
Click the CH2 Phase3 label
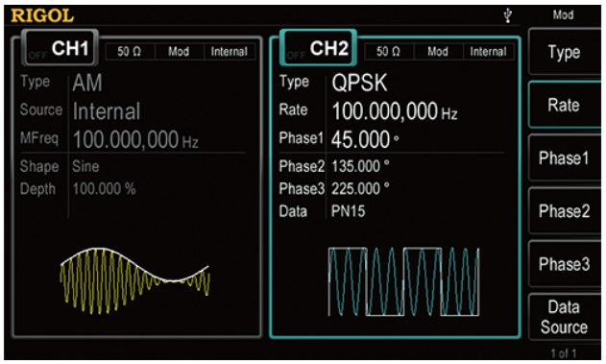pyautogui.click(x=302, y=189)
